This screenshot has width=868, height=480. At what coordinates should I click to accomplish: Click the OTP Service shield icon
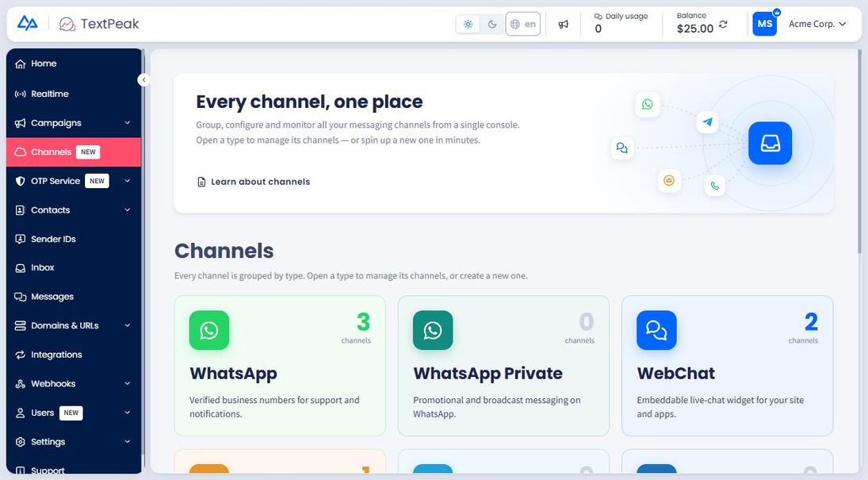tap(21, 181)
